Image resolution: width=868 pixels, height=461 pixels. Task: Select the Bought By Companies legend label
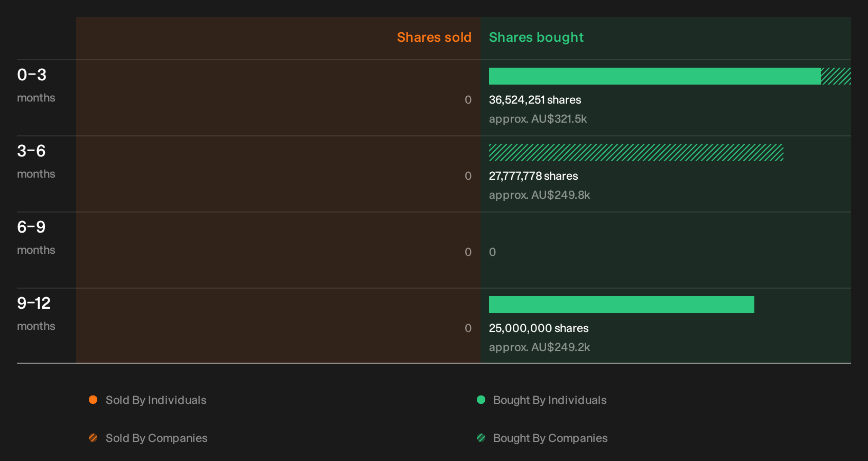550,438
